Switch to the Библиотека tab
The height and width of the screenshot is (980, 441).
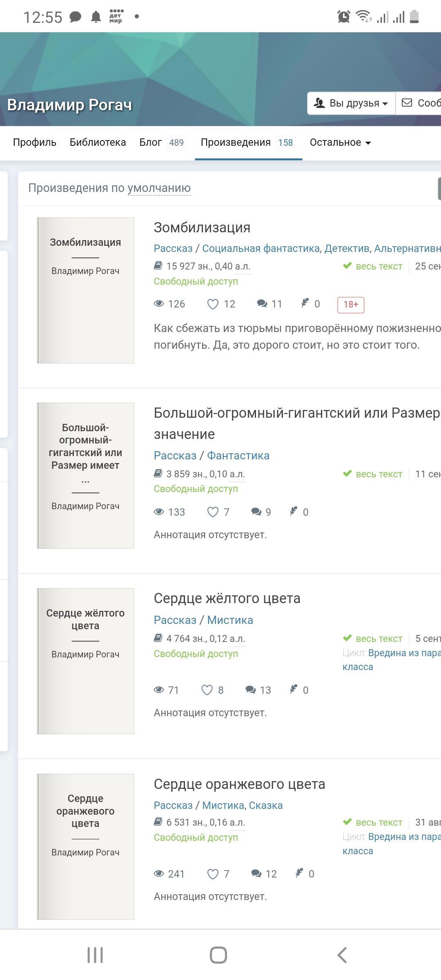[x=98, y=143]
